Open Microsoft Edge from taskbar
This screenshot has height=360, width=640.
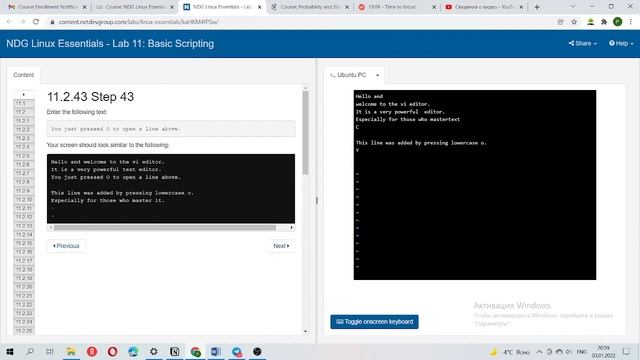click(x=133, y=351)
